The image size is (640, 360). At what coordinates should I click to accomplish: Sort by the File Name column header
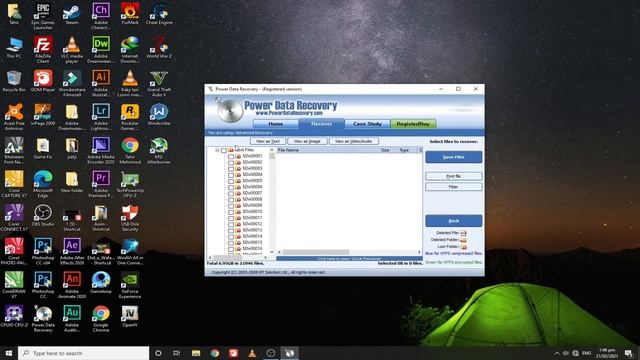tap(314, 150)
